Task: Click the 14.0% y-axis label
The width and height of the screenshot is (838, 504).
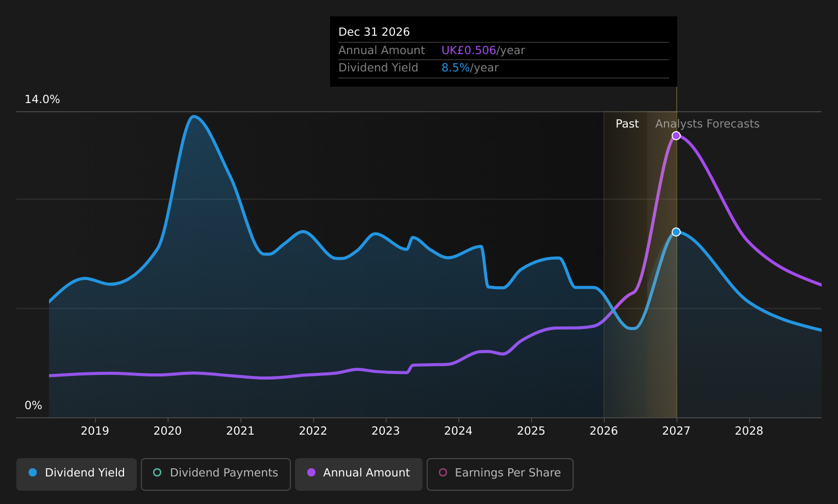Action: tap(42, 99)
